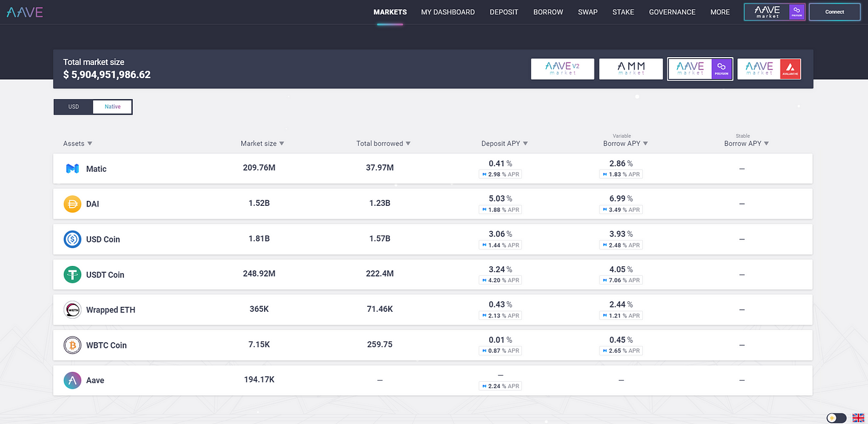The width and height of the screenshot is (868, 424).
Task: Click WBTC deposit 0.87 % APR reward badge
Action: 500,351
